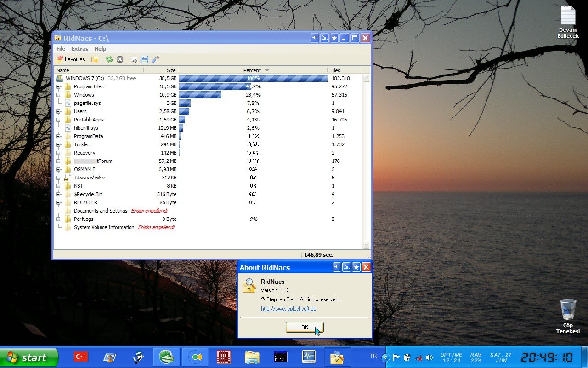Save report with the floppy disk icon
This screenshot has height=368, width=588.
tap(145, 59)
